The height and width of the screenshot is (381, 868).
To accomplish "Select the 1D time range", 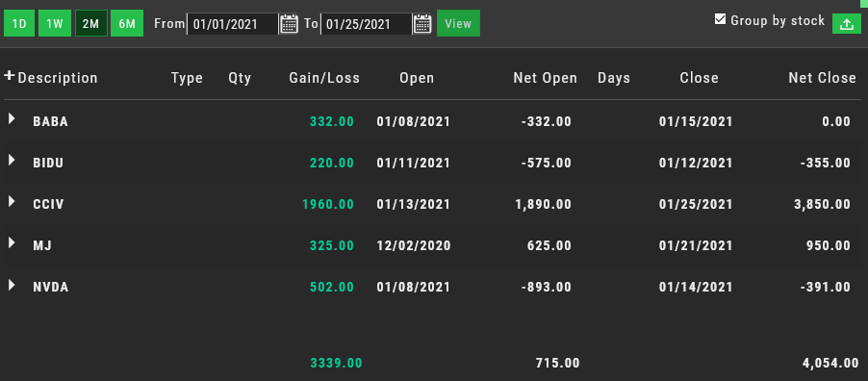I will 19,24.
